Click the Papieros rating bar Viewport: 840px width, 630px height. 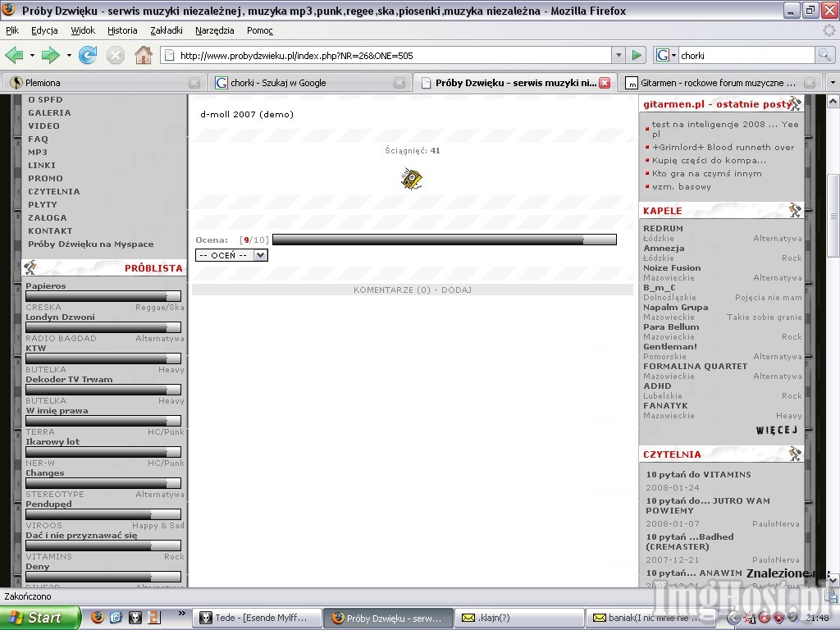[103, 296]
